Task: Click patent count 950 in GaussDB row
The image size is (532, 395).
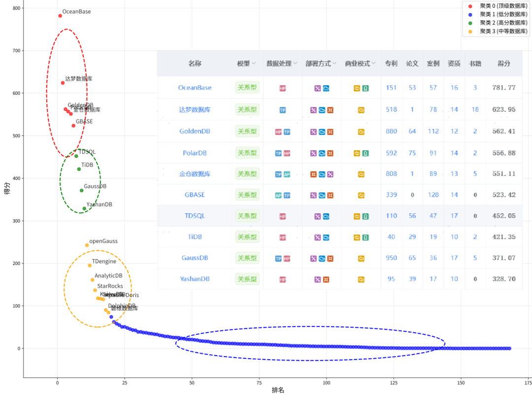Action: click(x=391, y=258)
